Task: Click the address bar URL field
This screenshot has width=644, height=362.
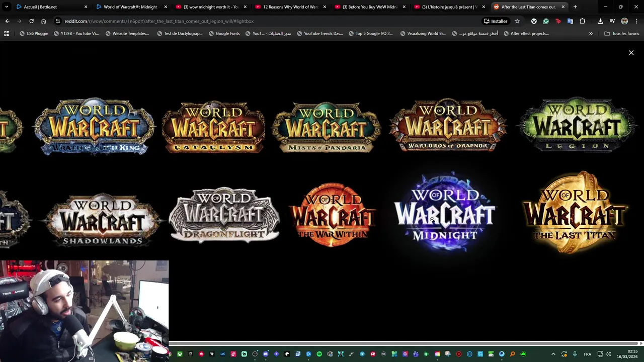Action: click(272, 21)
